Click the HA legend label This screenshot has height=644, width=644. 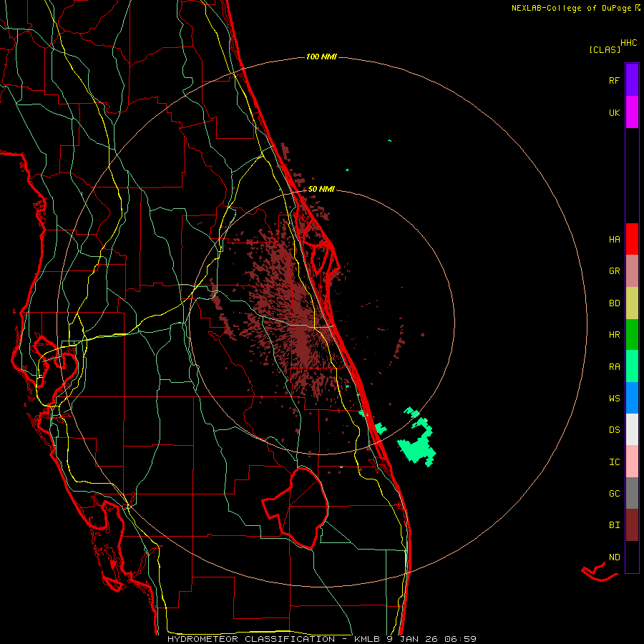coord(614,240)
